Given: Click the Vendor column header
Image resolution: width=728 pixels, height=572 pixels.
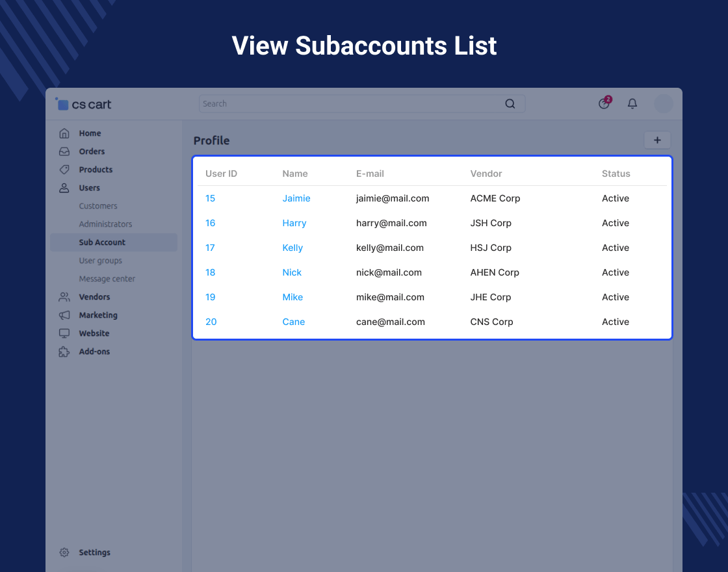Looking at the screenshot, I should [486, 174].
